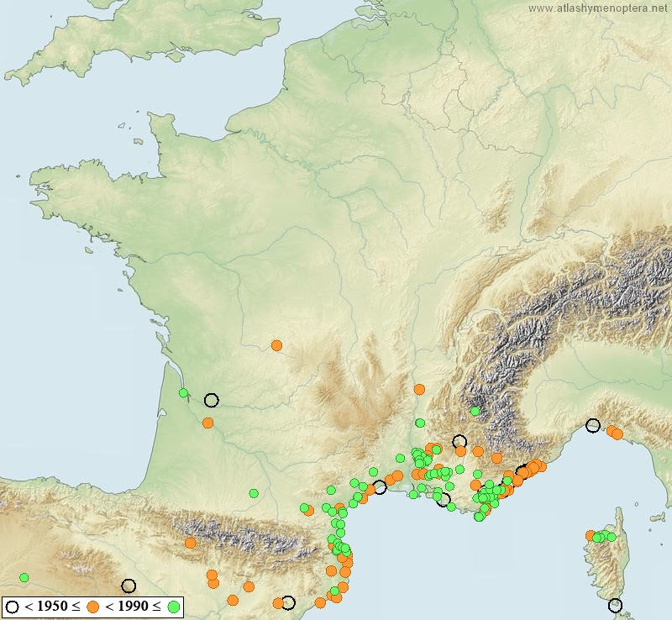Select the orange marker just south of Bordeaux

pos(207,423)
